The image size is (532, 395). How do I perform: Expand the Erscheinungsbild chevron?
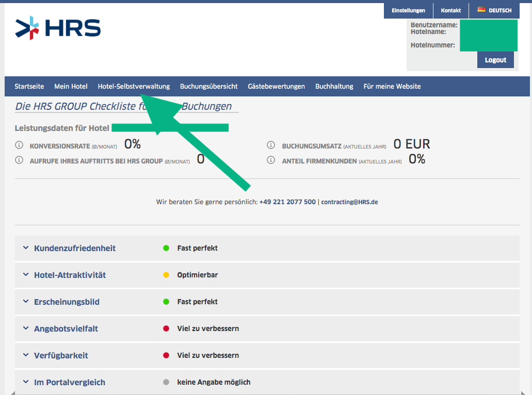[x=26, y=302]
